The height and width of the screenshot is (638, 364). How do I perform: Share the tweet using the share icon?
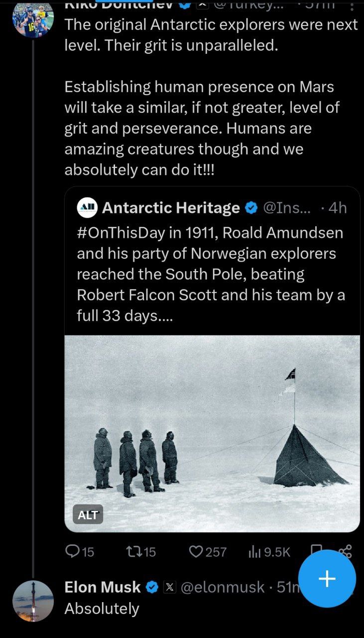click(x=345, y=550)
